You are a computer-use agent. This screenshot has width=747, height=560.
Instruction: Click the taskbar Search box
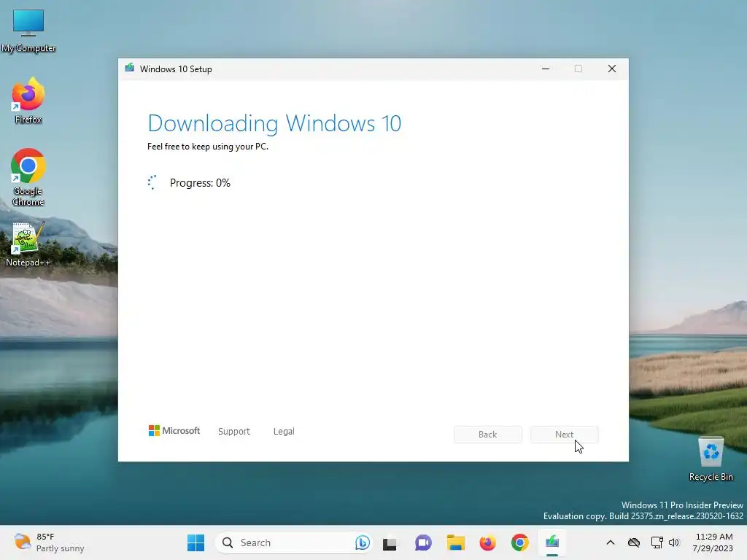point(293,542)
